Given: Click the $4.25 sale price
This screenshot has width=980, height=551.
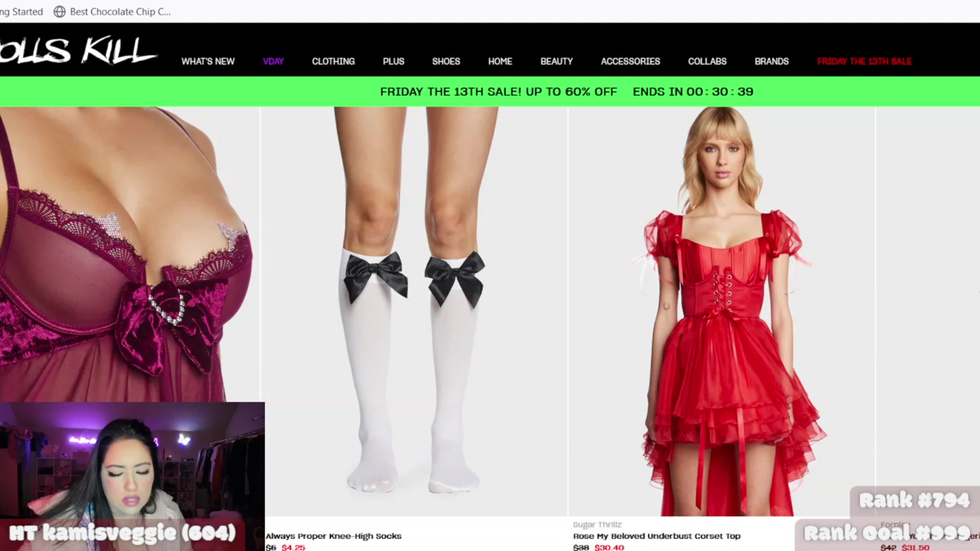Looking at the screenshot, I should pyautogui.click(x=293, y=547).
